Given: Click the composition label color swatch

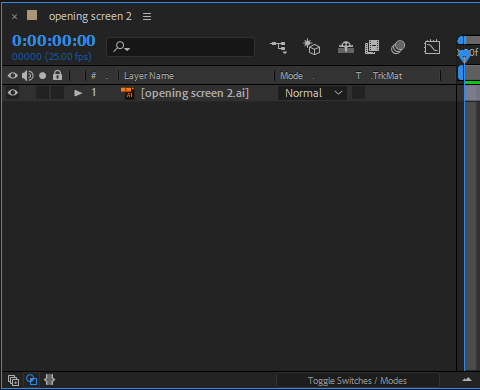Looking at the screenshot, I should click(32, 15).
